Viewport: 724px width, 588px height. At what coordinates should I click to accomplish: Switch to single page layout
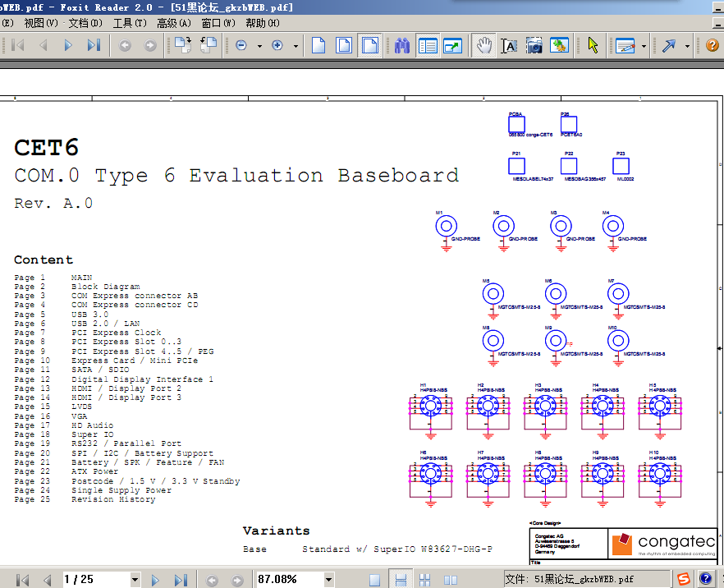tap(374, 580)
